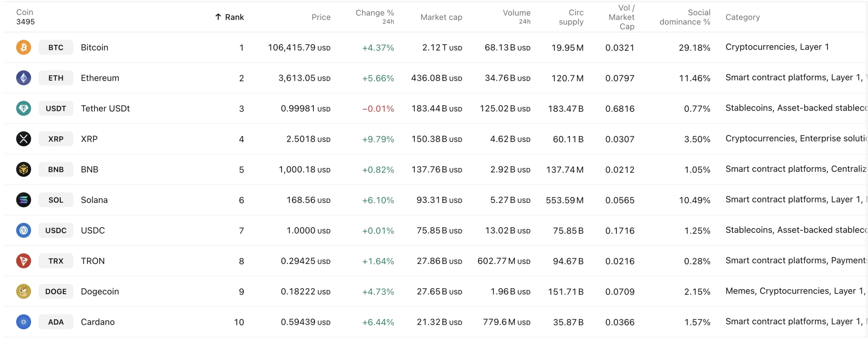
Task: Click the Solana logo icon
Action: point(23,200)
